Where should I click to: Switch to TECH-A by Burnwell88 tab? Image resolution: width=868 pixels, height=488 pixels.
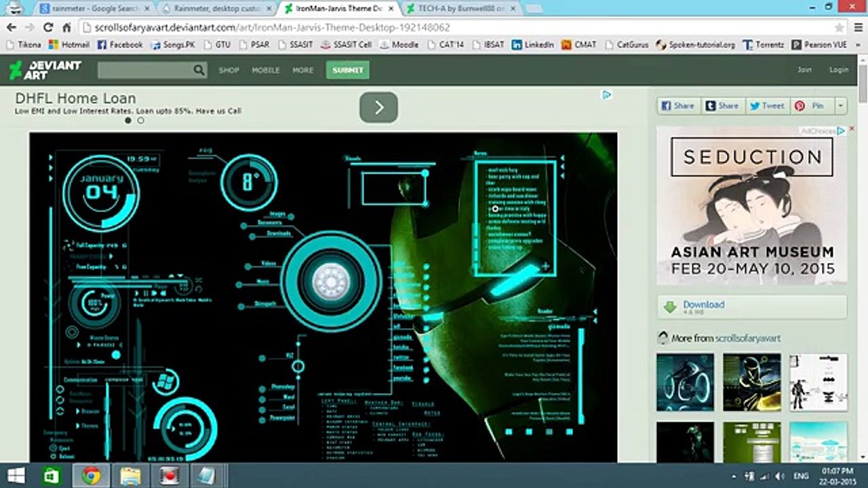pyautogui.click(x=461, y=9)
